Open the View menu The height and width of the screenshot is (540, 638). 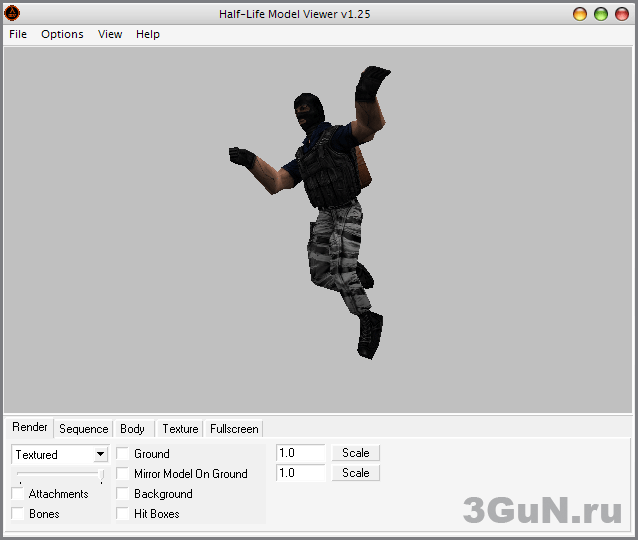110,34
